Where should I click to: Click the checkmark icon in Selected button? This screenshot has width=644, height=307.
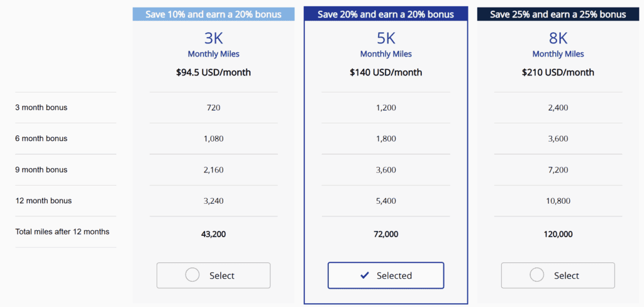pyautogui.click(x=364, y=276)
